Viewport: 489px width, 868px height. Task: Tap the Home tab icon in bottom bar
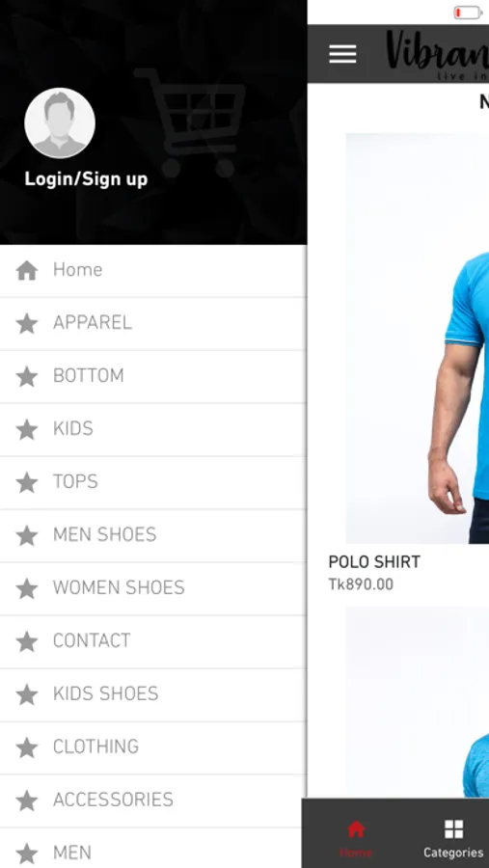click(x=356, y=829)
